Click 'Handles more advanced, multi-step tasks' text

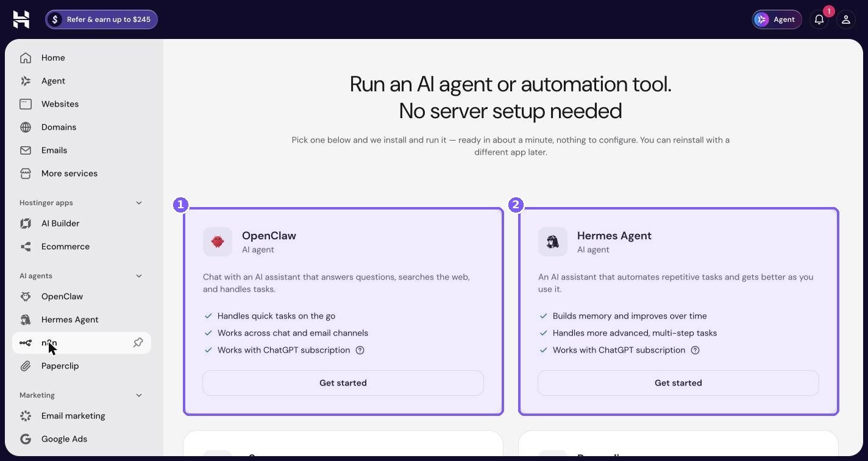pyautogui.click(x=635, y=333)
